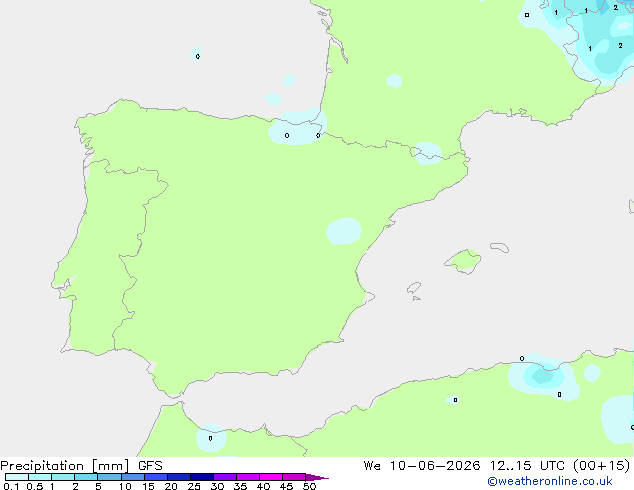634x490 pixels.
Task: Click the '0.5' legend scale label
Action: pyautogui.click(x=35, y=486)
